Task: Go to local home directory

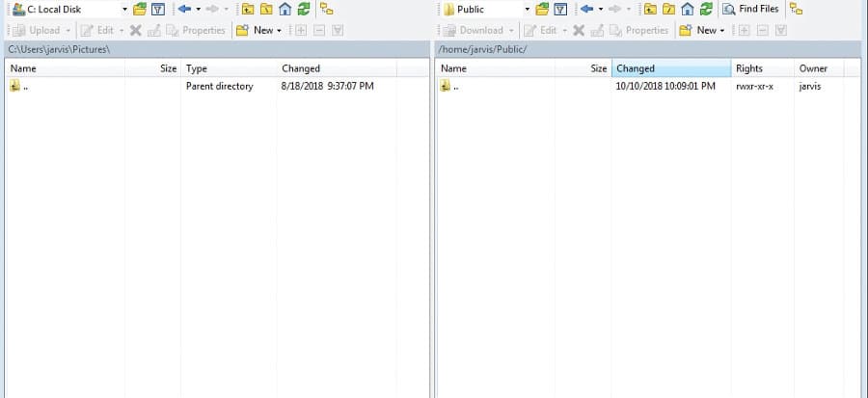Action: point(285,9)
